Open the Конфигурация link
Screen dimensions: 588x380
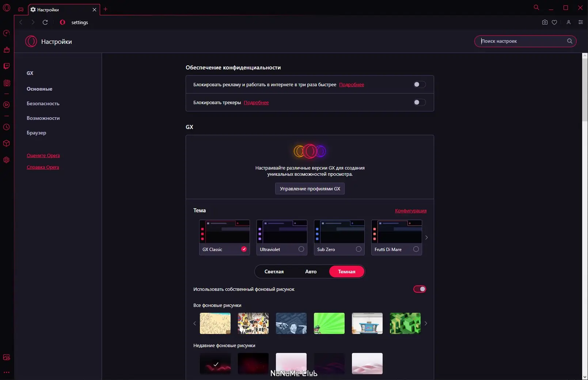411,210
